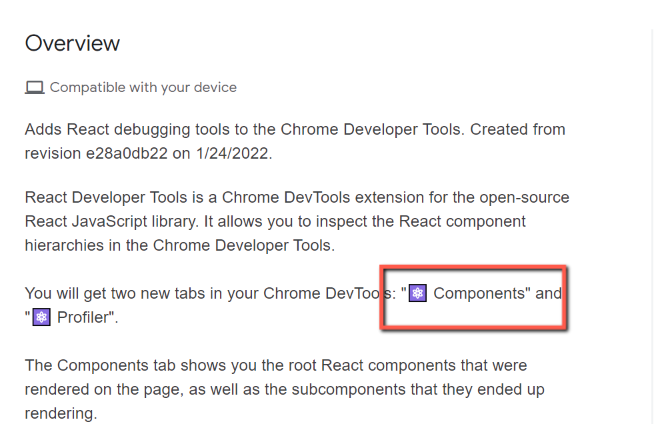Image resolution: width=670 pixels, height=424 pixels.
Task: Click hierarchies in the Chrome Developer Tools line
Action: coord(179,246)
